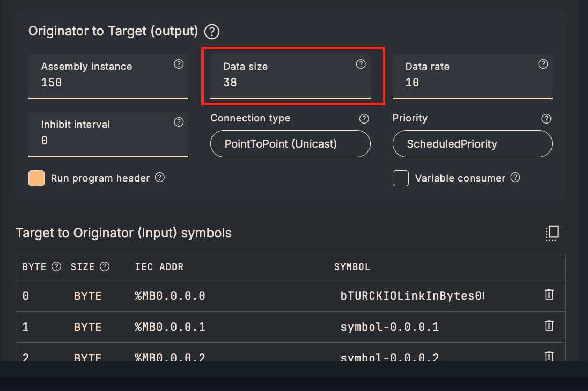588x391 pixels.
Task: Open the PointToPoint (Unicast) connection type dropdown
Action: point(290,144)
